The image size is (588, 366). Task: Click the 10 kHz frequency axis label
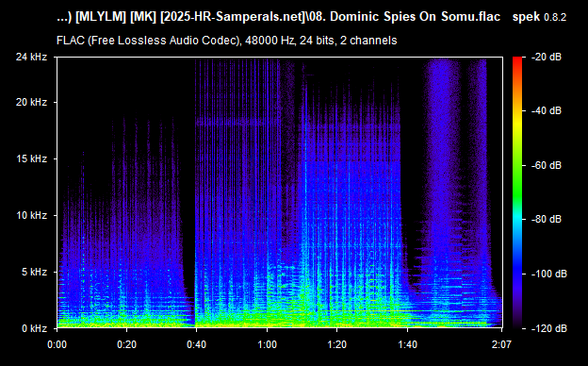pyautogui.click(x=31, y=215)
